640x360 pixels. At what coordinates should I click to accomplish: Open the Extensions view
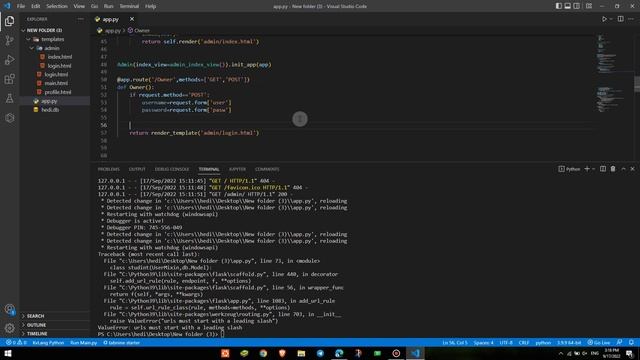(x=9, y=79)
